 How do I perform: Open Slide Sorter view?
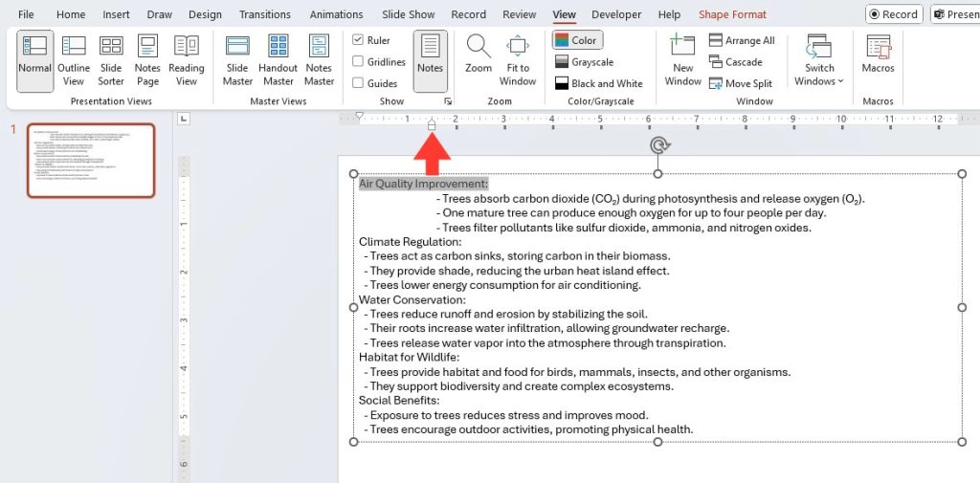(x=111, y=61)
